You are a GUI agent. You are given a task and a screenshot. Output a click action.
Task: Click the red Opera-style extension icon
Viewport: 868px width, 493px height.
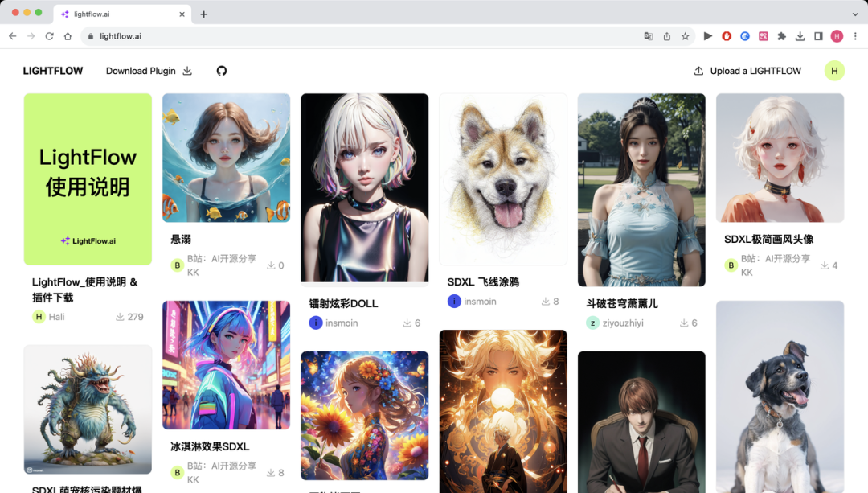coord(727,36)
